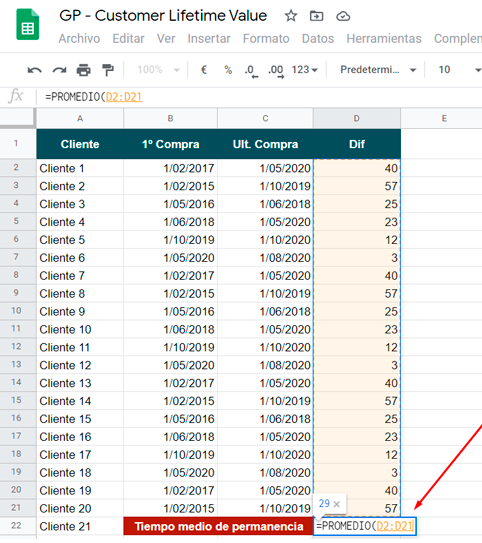
Task: Check cloud save status icon
Action: pos(343,16)
